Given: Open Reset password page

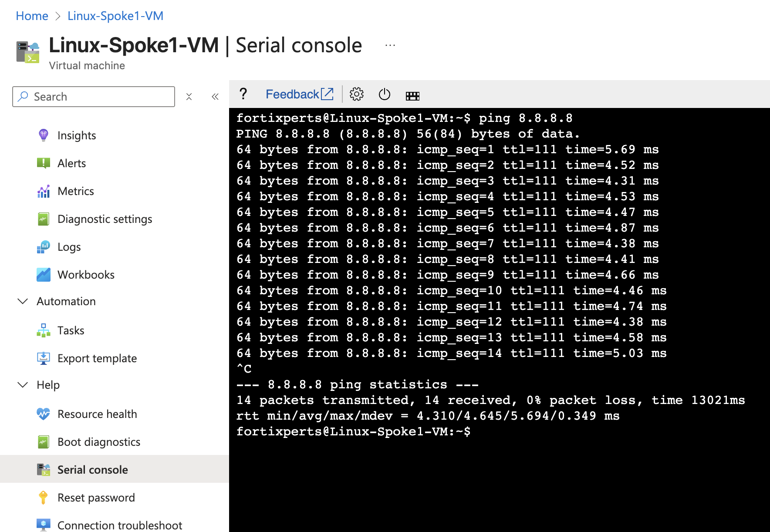Looking at the screenshot, I should click(x=96, y=498).
